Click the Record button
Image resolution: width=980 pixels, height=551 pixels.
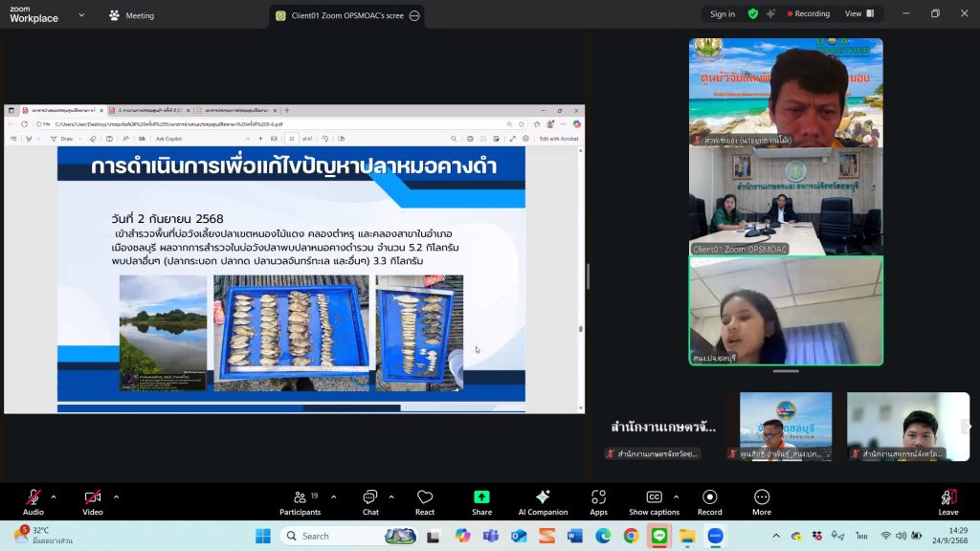(709, 501)
